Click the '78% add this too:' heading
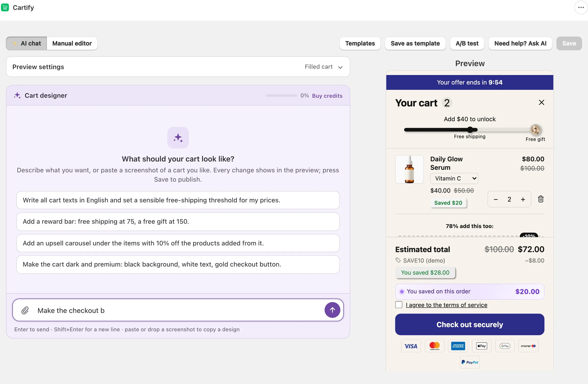Screen dimensions: 588x384 click(x=470, y=226)
